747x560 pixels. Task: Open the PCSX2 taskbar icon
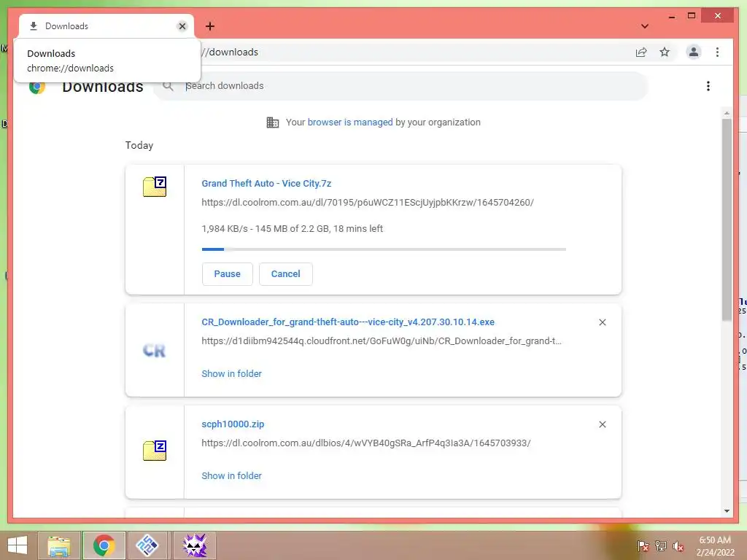click(x=147, y=545)
